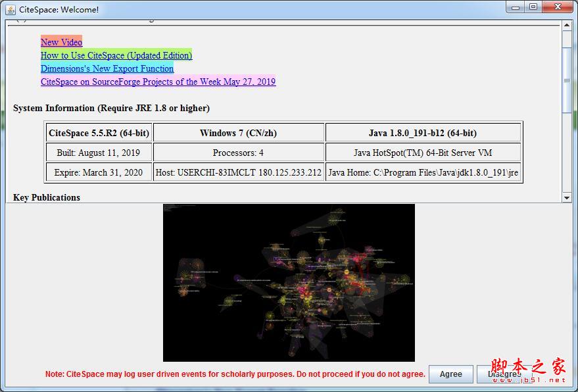Click the 'Java Home' path cell
Viewport: 578px width, 392px height.
pyautogui.click(x=423, y=172)
